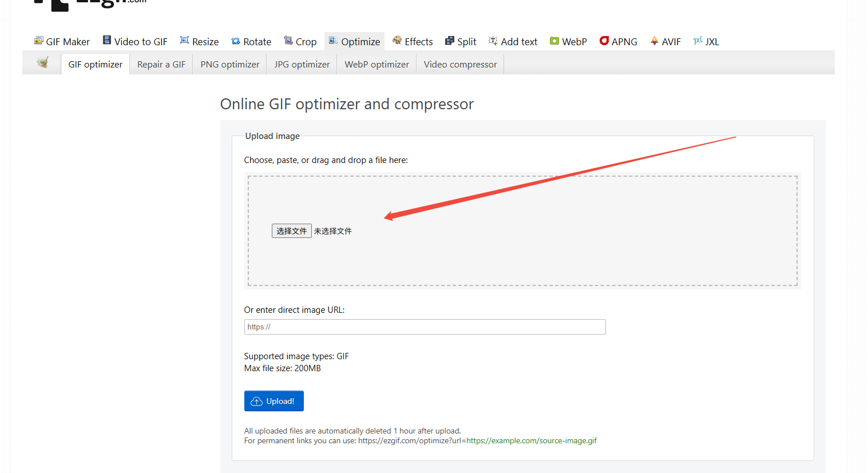This screenshot has height=473, width=868.
Task: Open the Crop menu label
Action: (x=306, y=42)
